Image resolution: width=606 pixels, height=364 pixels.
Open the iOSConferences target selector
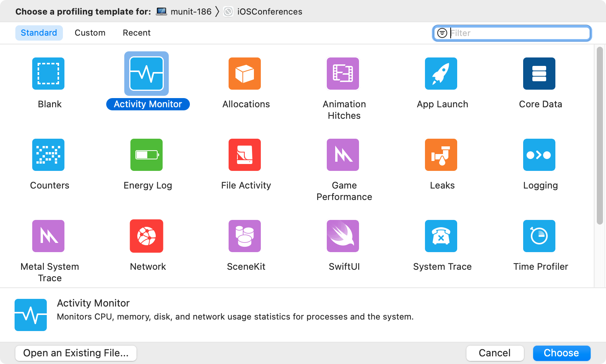coord(263,11)
